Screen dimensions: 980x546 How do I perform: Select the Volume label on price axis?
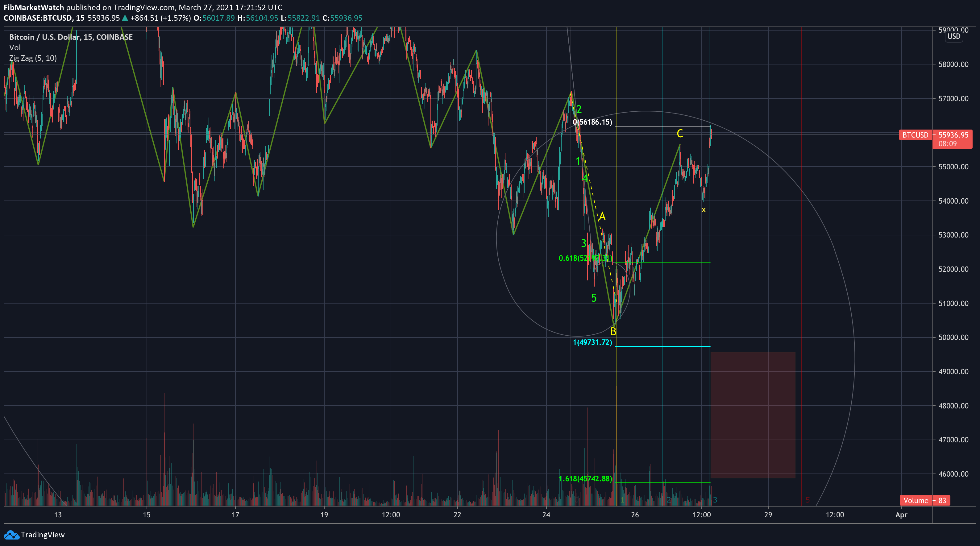pos(916,500)
